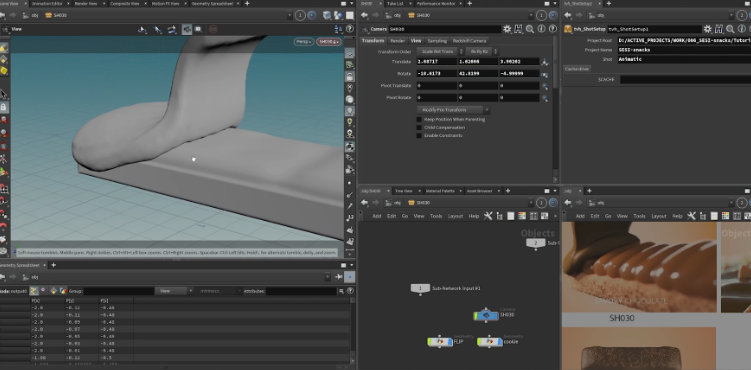This screenshot has height=370, width=751.
Task: Click the Translate X value field
Action: 436,62
